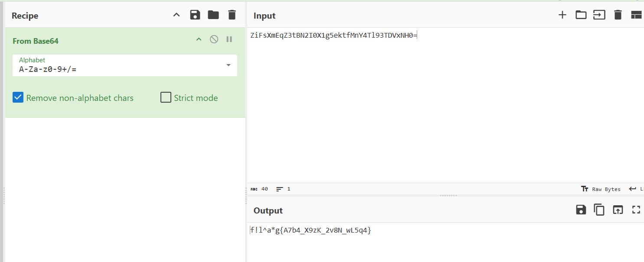Image resolution: width=644 pixels, height=262 pixels.
Task: Replace input with output
Action: pyautogui.click(x=618, y=210)
